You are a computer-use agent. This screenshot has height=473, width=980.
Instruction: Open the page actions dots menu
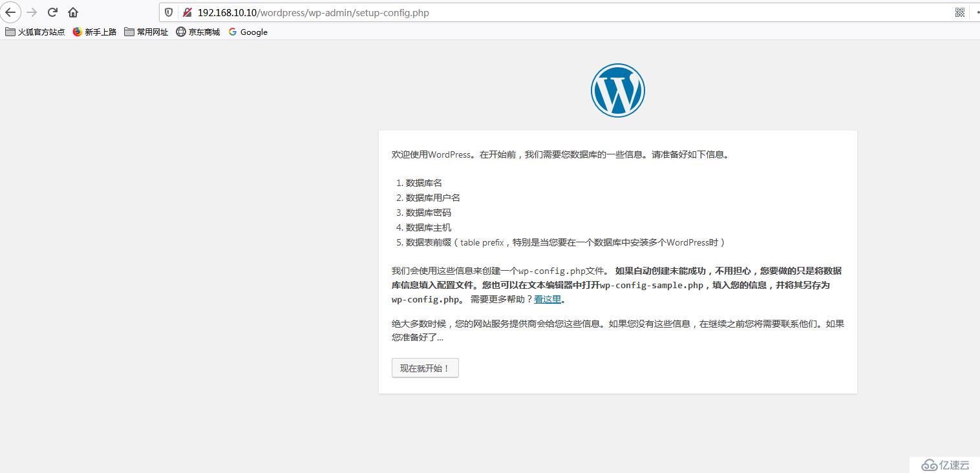(977, 12)
